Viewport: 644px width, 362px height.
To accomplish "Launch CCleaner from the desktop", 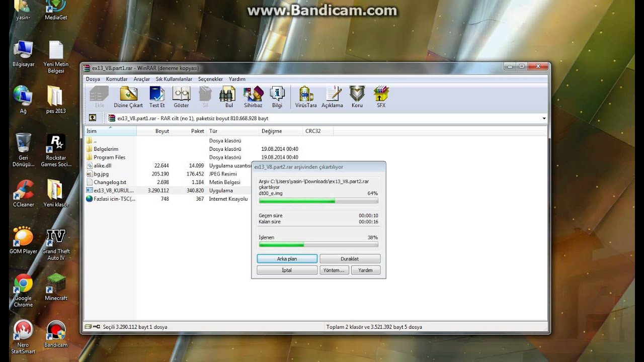I will click(x=23, y=194).
